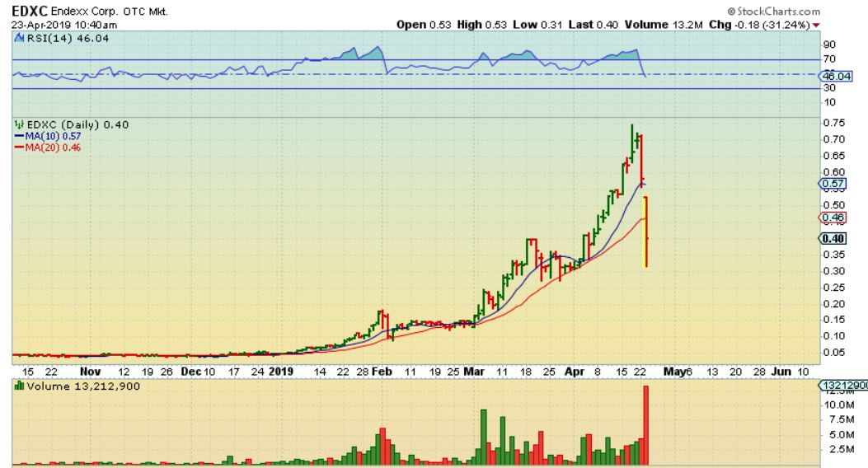Click the EDXC ticker symbol in the header

(x=30, y=11)
